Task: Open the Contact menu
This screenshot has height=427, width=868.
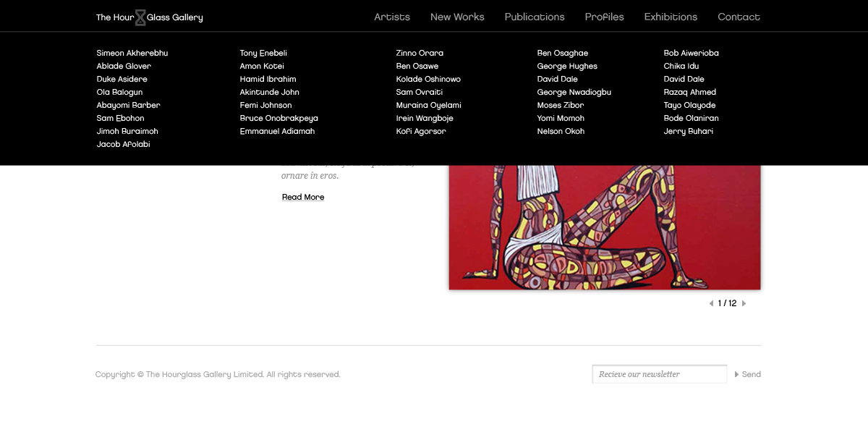Action: click(739, 17)
